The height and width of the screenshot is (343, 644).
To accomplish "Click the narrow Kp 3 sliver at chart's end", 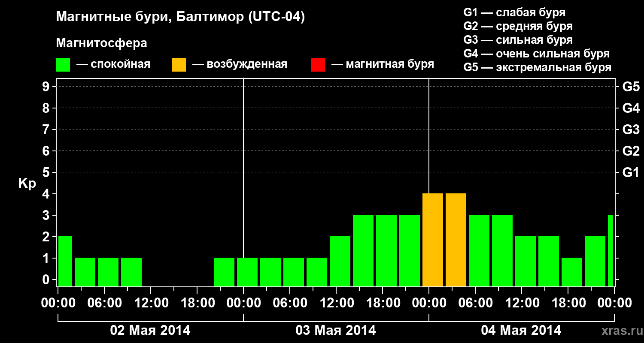I will 611,251.
